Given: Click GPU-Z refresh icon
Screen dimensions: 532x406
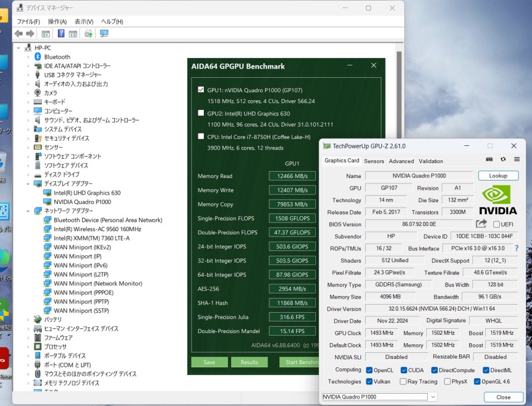Looking at the screenshot, I should point(503,159).
